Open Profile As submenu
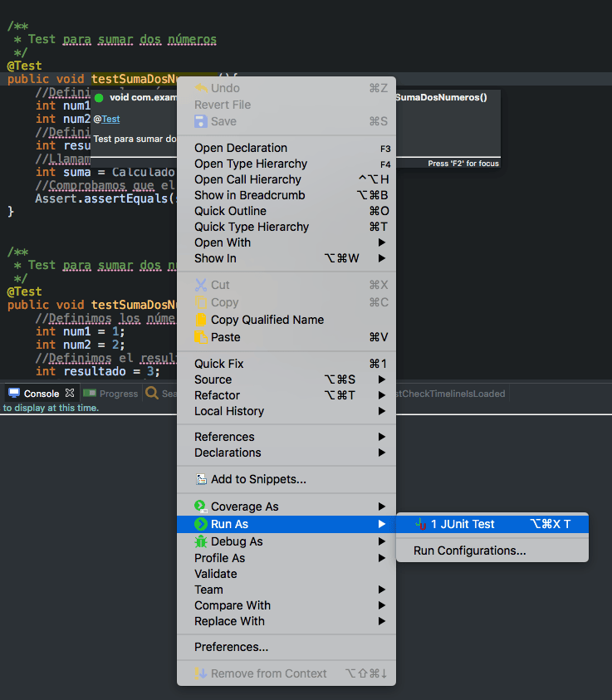The image size is (612, 700). [x=286, y=558]
